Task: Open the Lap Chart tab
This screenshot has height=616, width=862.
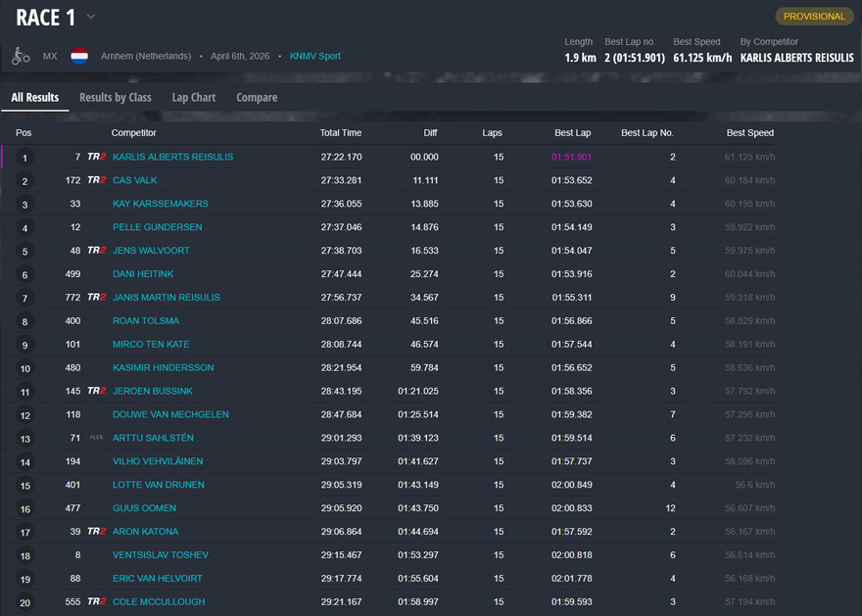Action: click(193, 98)
